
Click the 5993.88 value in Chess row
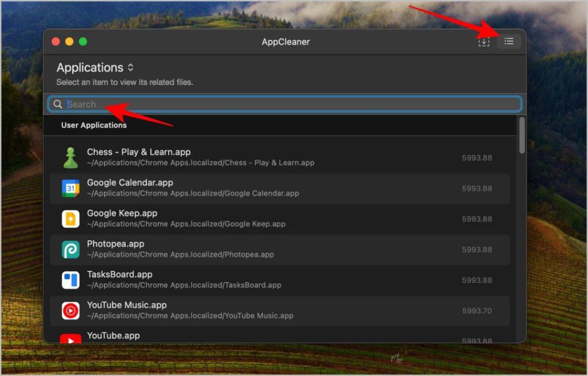coord(477,158)
